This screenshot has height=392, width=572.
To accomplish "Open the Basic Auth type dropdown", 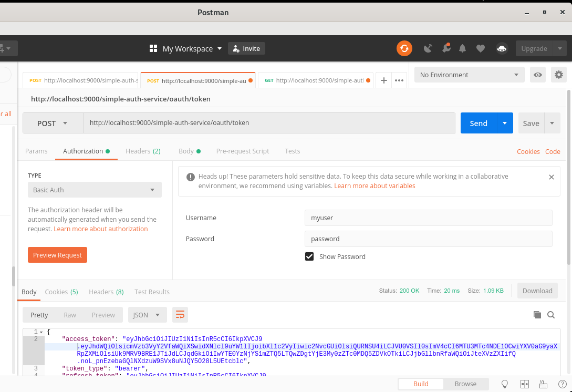I will (95, 190).
